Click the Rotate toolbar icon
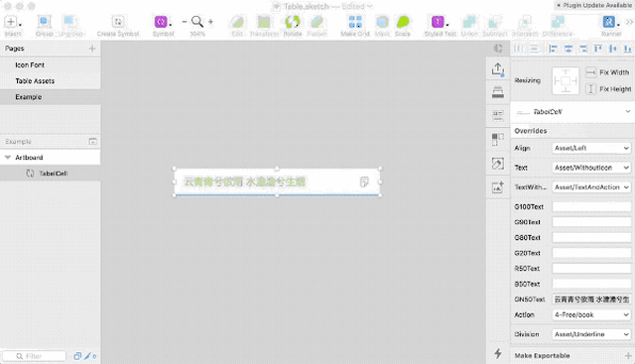635x364 pixels. 293,22
